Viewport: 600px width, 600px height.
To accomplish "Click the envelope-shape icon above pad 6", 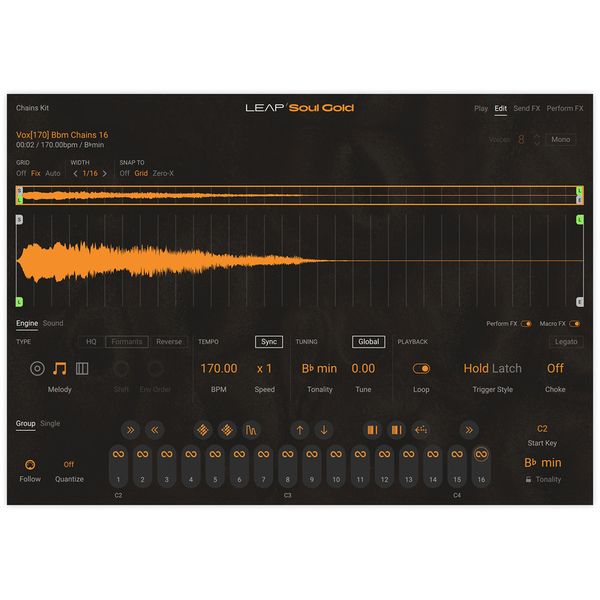I will (x=250, y=430).
